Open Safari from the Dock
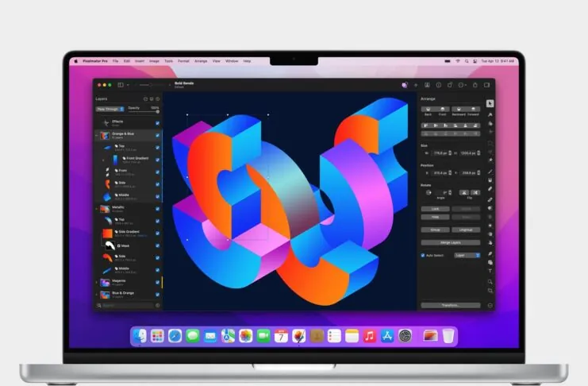The width and height of the screenshot is (588, 386). click(175, 336)
